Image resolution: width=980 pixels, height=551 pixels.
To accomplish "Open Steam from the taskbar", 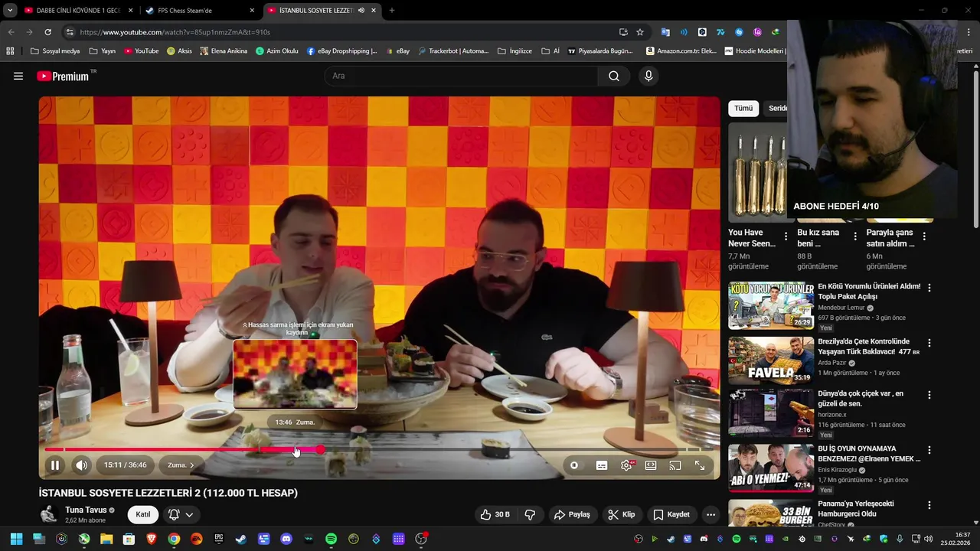I will click(x=241, y=539).
